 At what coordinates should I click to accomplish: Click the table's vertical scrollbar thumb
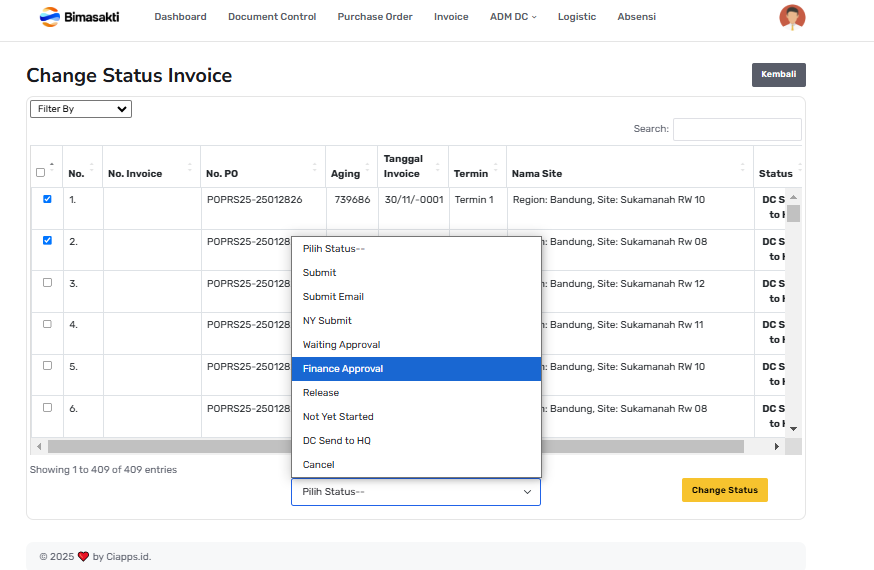coord(793,213)
